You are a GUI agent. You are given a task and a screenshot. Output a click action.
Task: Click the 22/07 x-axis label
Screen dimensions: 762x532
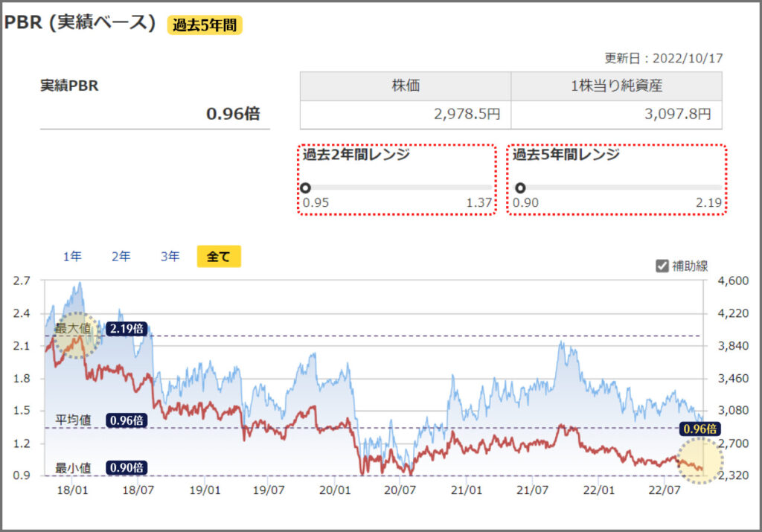(x=664, y=490)
